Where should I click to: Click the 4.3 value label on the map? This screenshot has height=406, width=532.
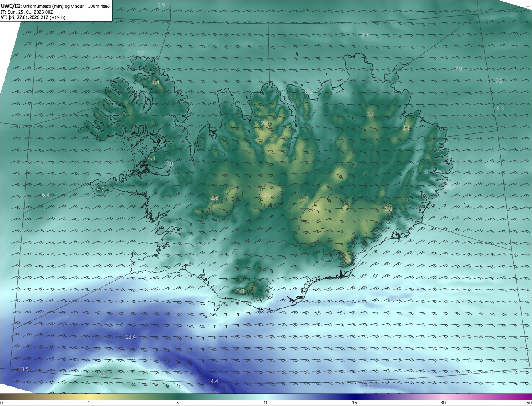(x=152, y=159)
